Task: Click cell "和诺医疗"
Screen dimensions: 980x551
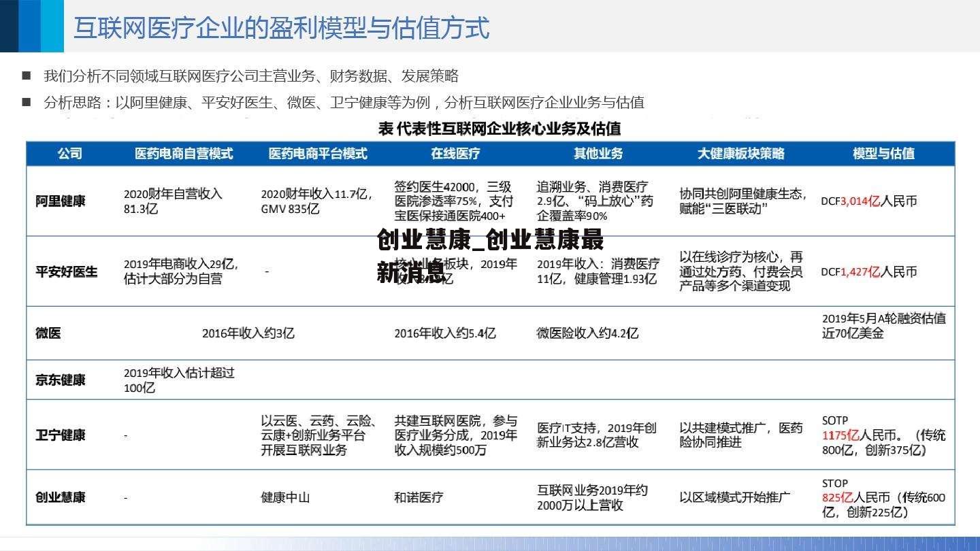Action: click(x=419, y=497)
